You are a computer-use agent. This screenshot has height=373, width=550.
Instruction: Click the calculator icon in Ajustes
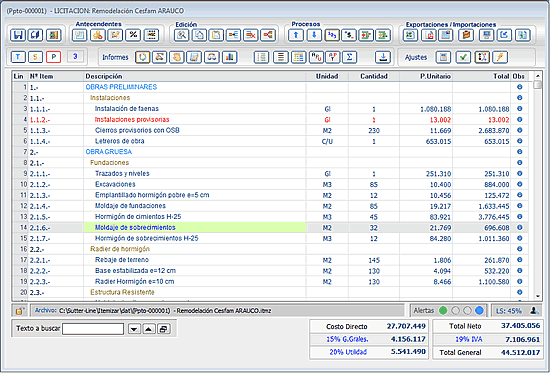coord(443,57)
